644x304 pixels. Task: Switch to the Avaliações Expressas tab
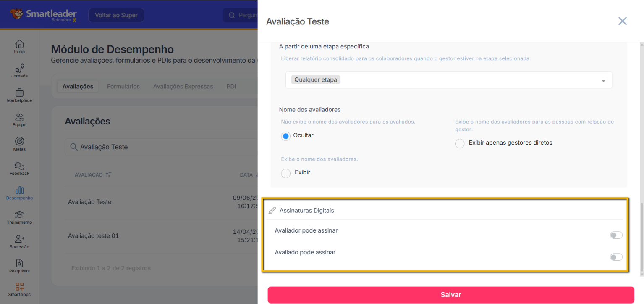tap(183, 87)
